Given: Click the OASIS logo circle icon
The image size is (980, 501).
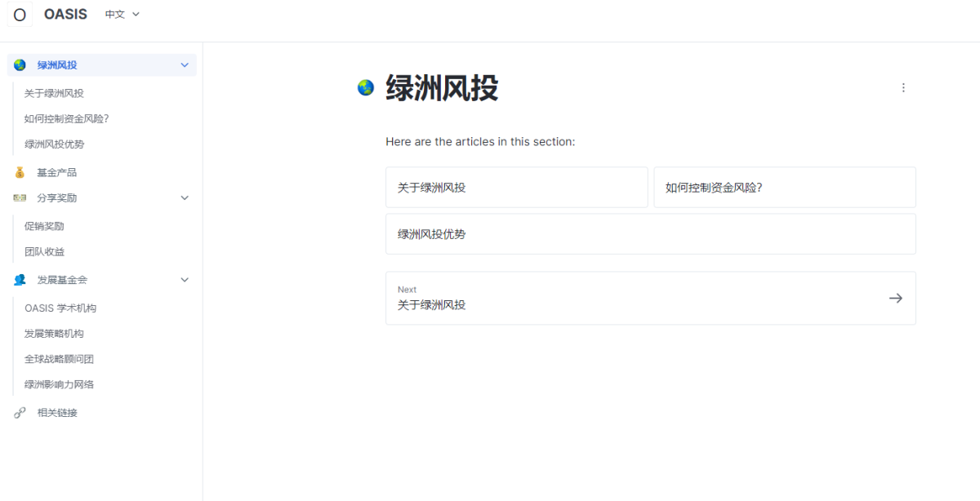Looking at the screenshot, I should coord(19,14).
